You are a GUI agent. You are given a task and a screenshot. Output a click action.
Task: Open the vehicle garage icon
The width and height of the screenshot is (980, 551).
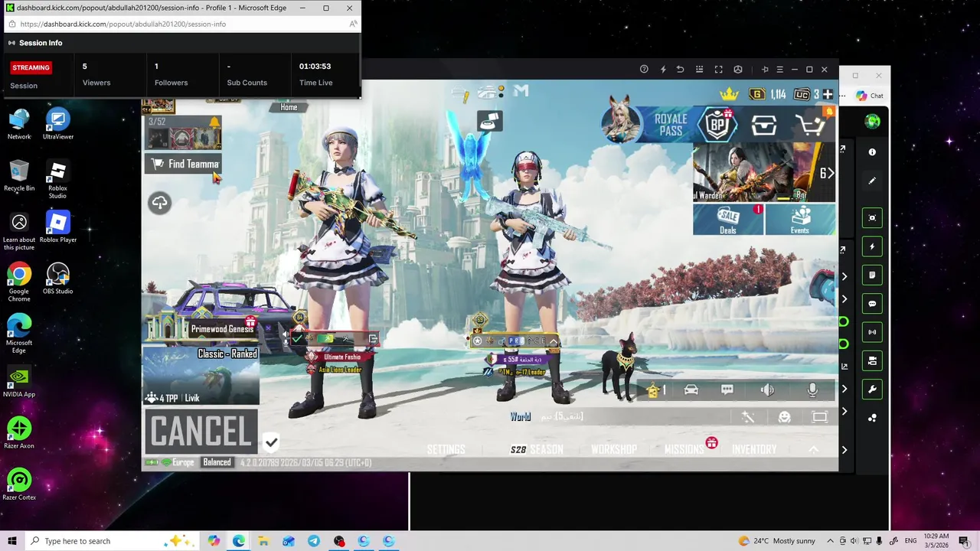691,390
